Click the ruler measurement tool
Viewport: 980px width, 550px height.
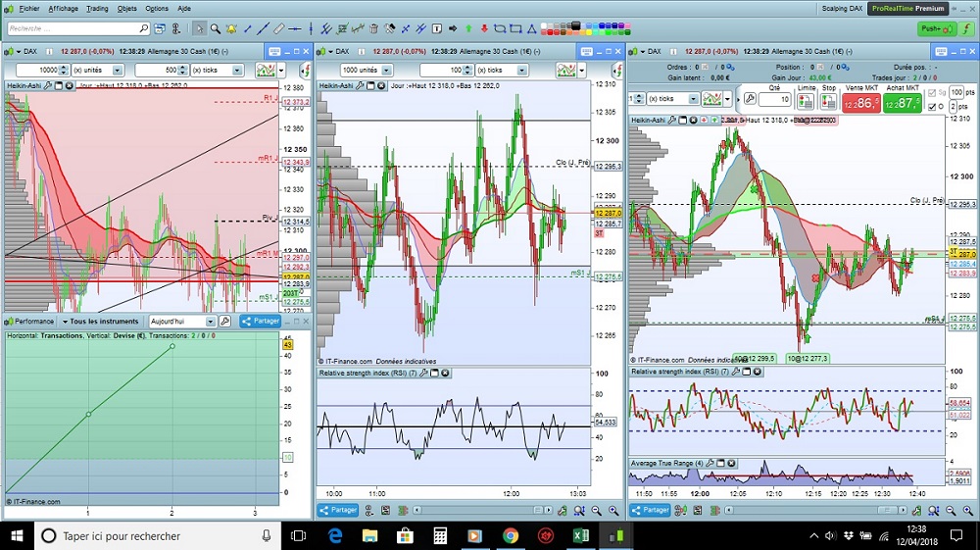point(279,28)
